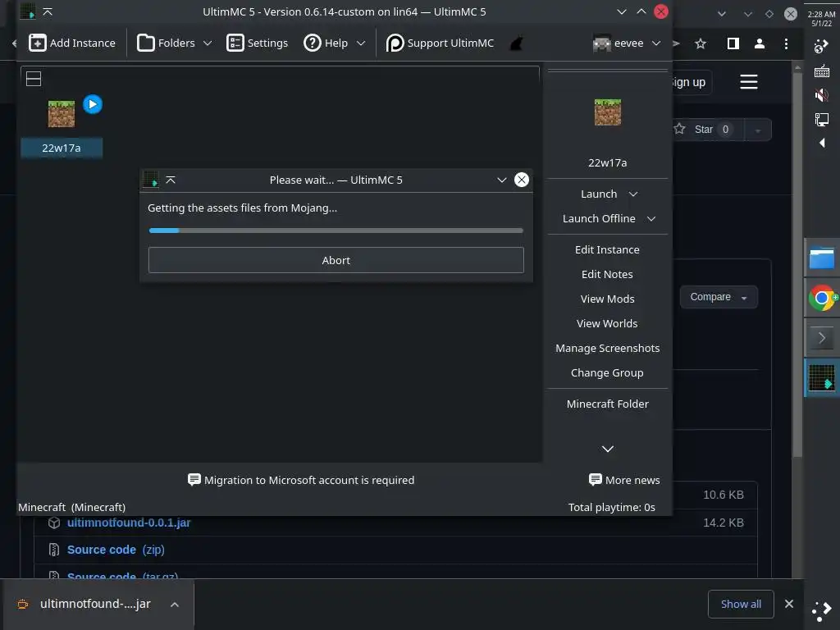Click the More news button
The height and width of the screenshot is (630, 840).
coord(624,480)
